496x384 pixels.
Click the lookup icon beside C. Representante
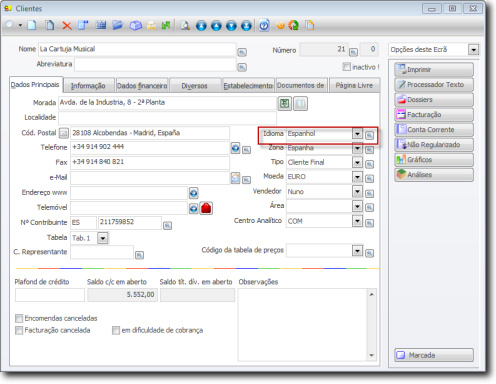139,255
